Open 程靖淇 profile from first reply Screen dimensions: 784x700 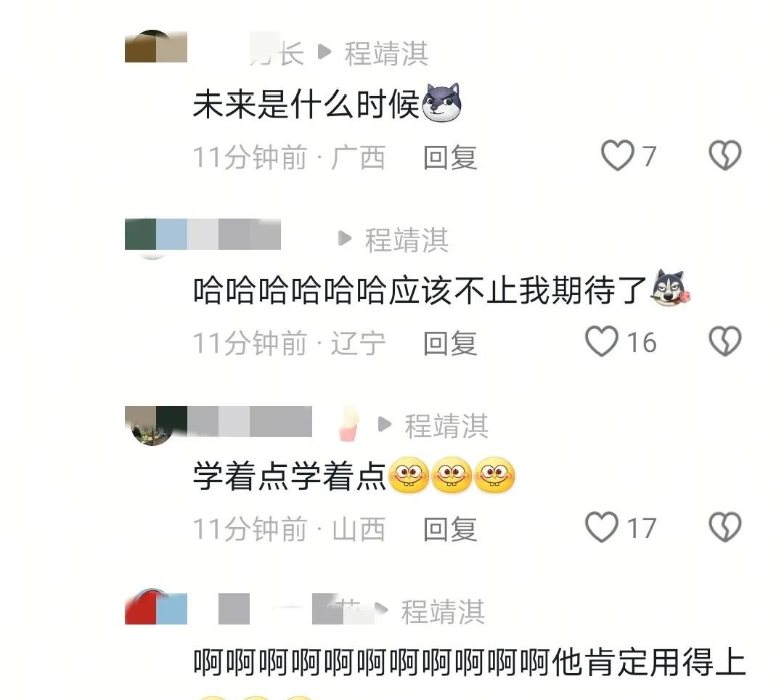[x=386, y=54]
